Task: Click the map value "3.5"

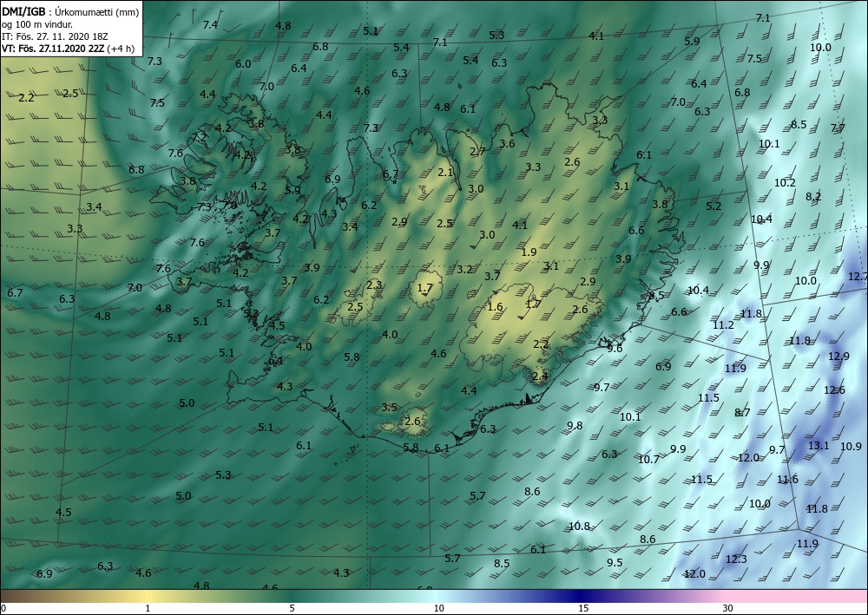Action: pyautogui.click(x=389, y=407)
